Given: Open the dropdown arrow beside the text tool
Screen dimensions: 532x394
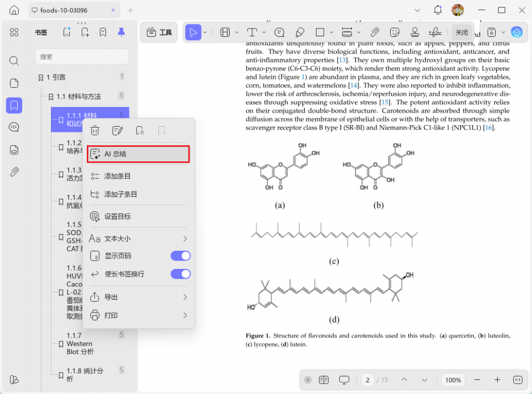Looking at the screenshot, I should pos(264,32).
